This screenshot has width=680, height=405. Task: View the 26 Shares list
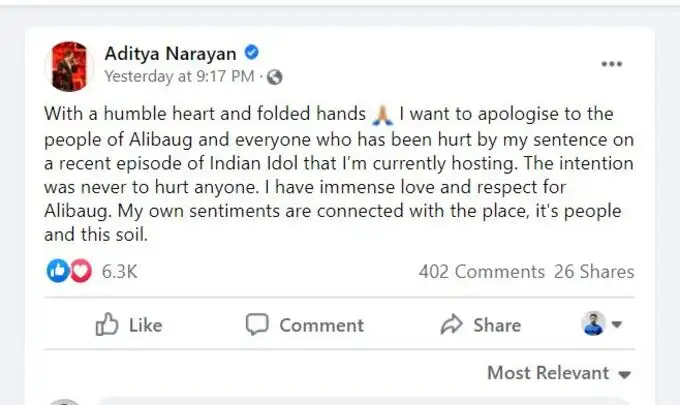click(594, 271)
